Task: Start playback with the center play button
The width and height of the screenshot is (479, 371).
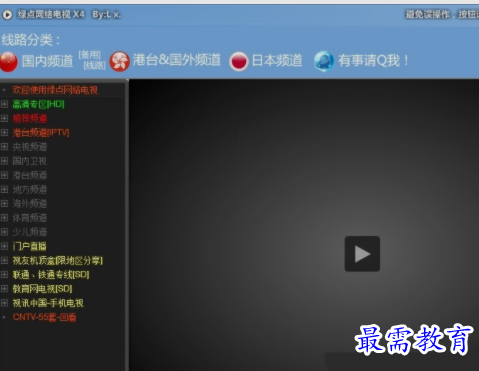Action: [362, 254]
